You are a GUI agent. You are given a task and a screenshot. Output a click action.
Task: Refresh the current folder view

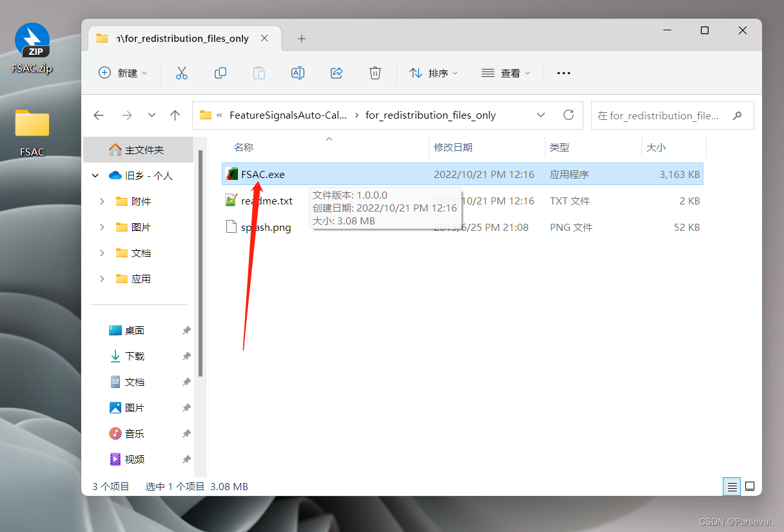click(x=568, y=115)
